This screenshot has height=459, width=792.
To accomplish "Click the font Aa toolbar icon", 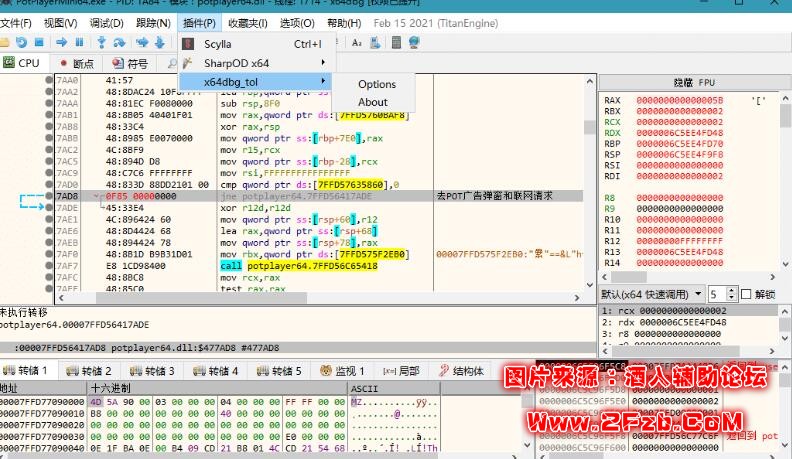I will point(358,42).
